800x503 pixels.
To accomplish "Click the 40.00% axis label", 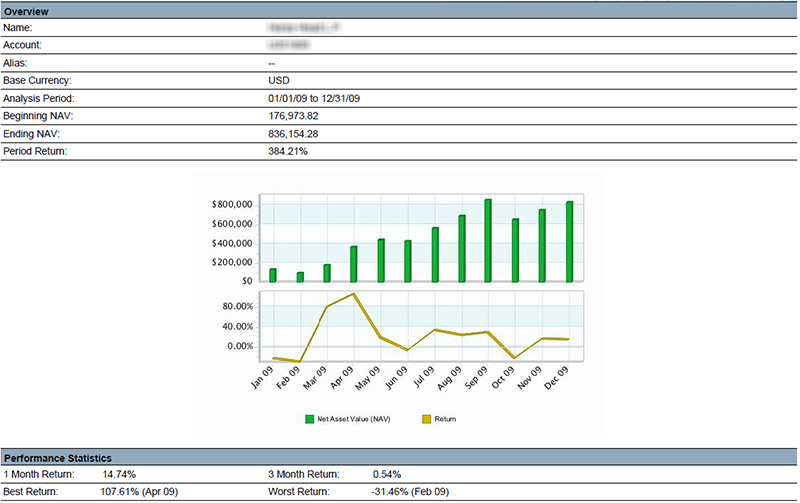I will [238, 326].
